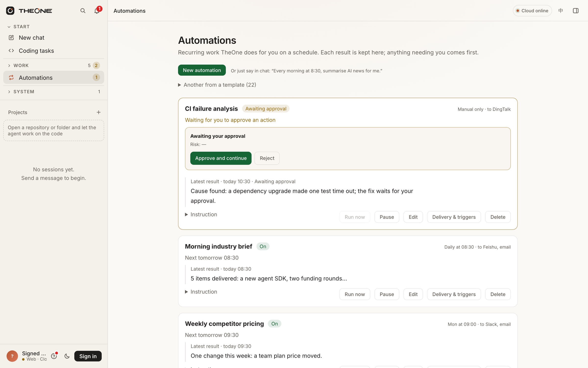Pause the CI failure analysis automation

click(x=387, y=217)
